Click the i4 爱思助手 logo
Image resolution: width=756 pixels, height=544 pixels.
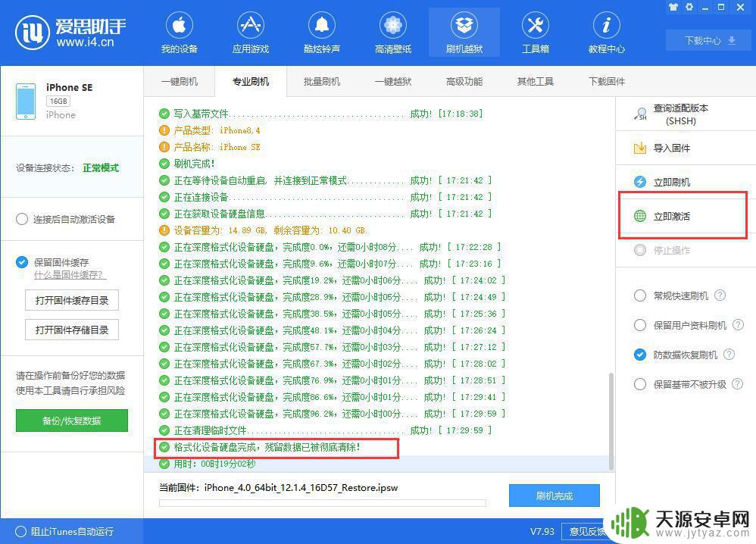click(70, 33)
